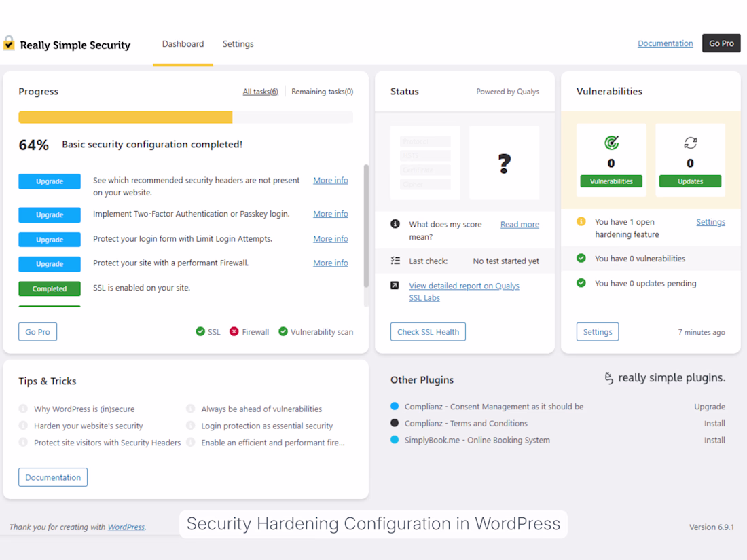
Task: Open the Tips & Tricks Documentation button
Action: coord(53,477)
